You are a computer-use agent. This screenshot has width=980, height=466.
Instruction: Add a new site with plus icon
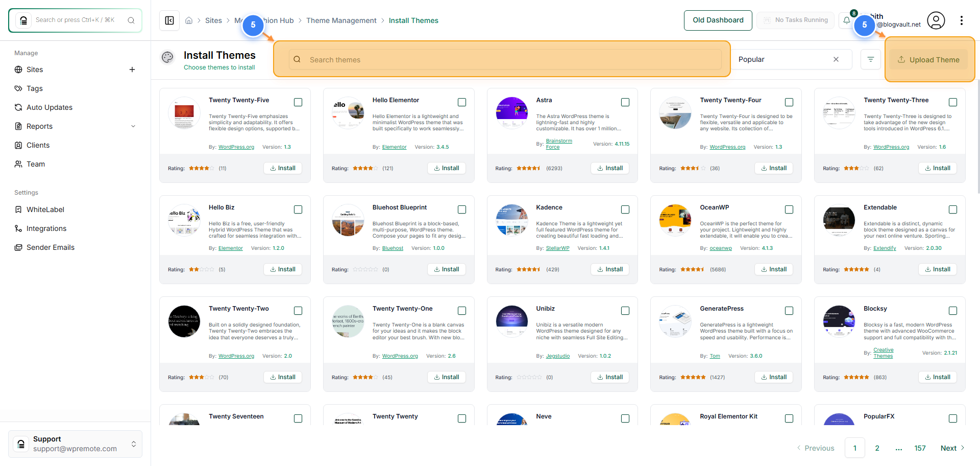click(132, 69)
